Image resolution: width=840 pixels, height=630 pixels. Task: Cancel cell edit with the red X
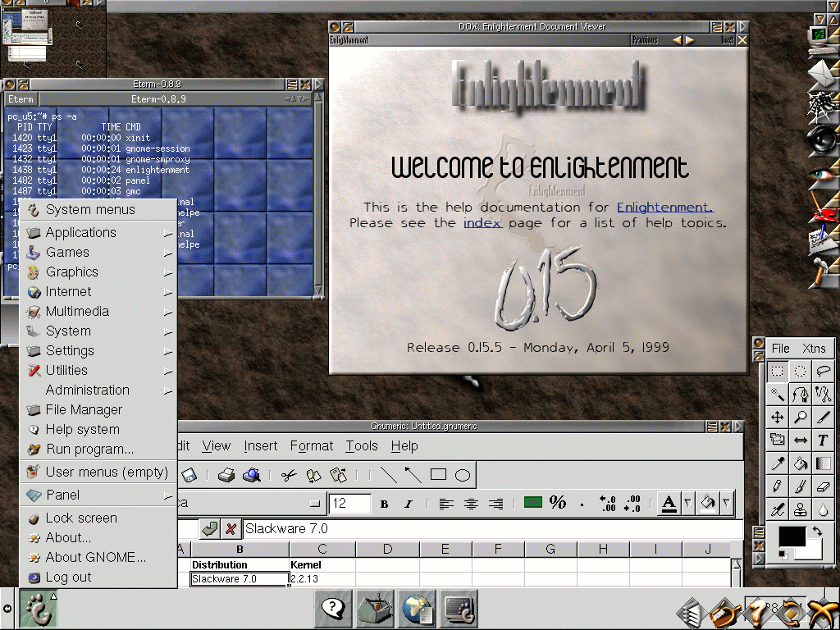pos(231,529)
